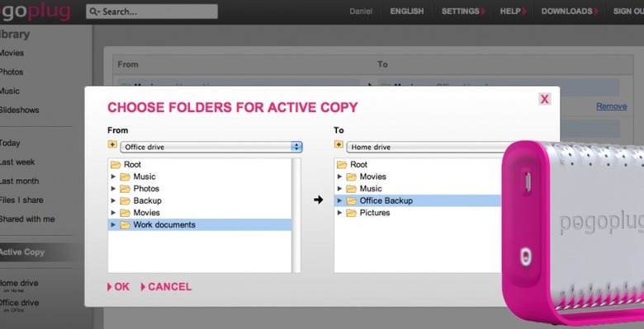
Task: Open the To drive dropdown showing Home drive
Action: 424,147
